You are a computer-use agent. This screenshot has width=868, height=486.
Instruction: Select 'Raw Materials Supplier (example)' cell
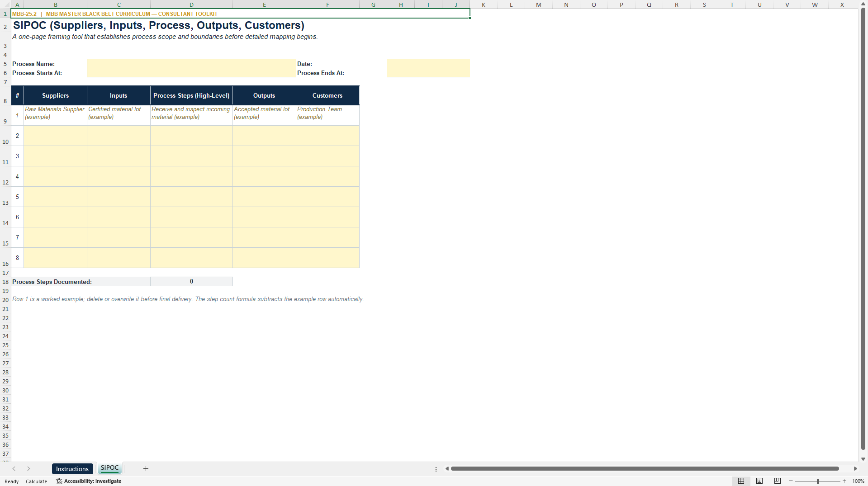(55, 115)
